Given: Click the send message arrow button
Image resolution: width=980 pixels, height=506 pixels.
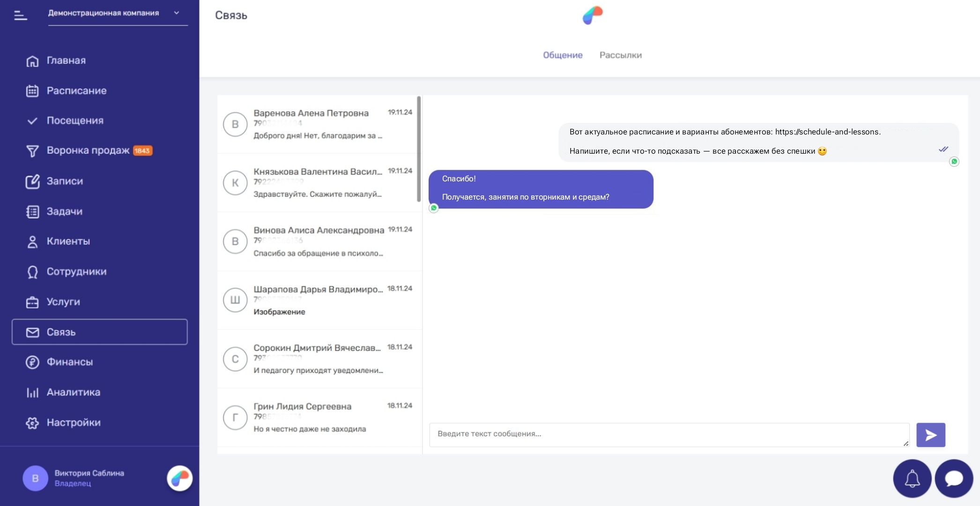Looking at the screenshot, I should 930,435.
